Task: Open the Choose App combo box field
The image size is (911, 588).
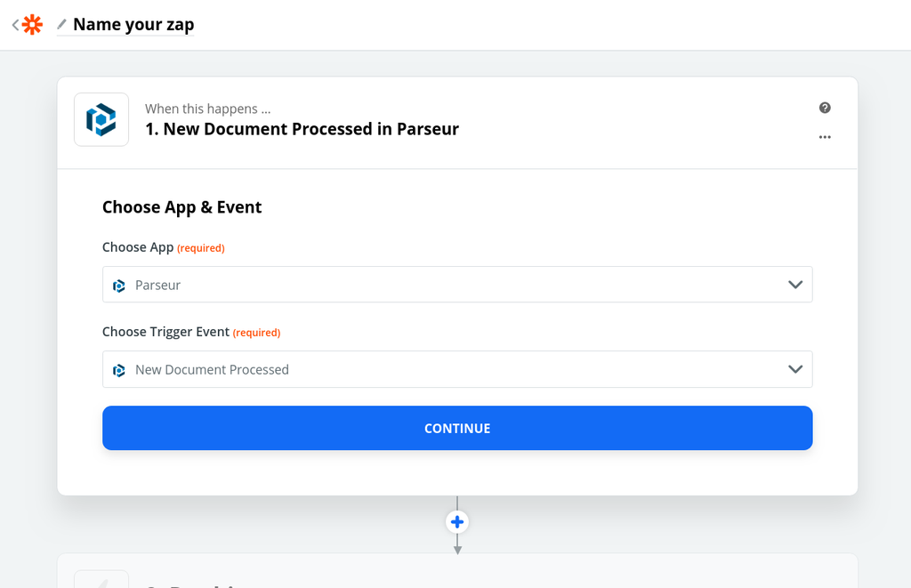Action: tap(445, 285)
